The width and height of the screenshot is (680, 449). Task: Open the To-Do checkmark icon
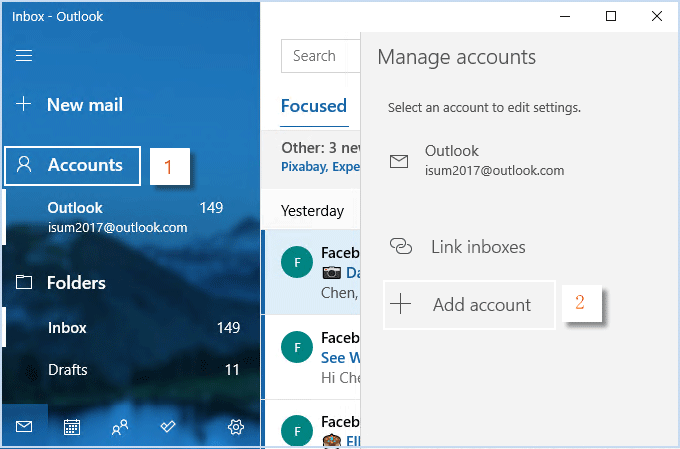[167, 427]
